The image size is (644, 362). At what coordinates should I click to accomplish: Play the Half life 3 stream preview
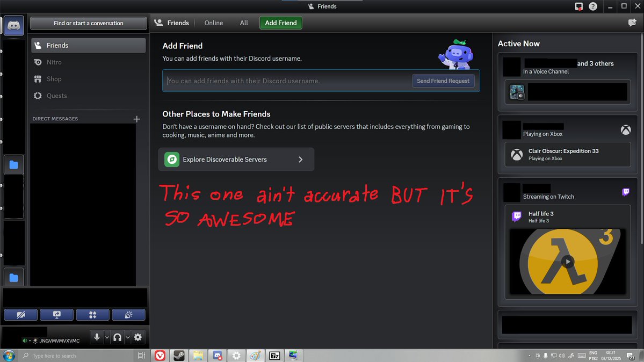point(568,262)
